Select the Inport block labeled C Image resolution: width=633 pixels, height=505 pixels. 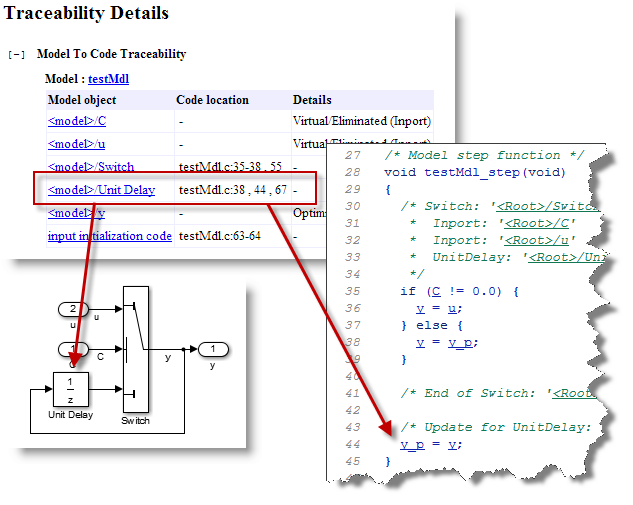(71, 349)
